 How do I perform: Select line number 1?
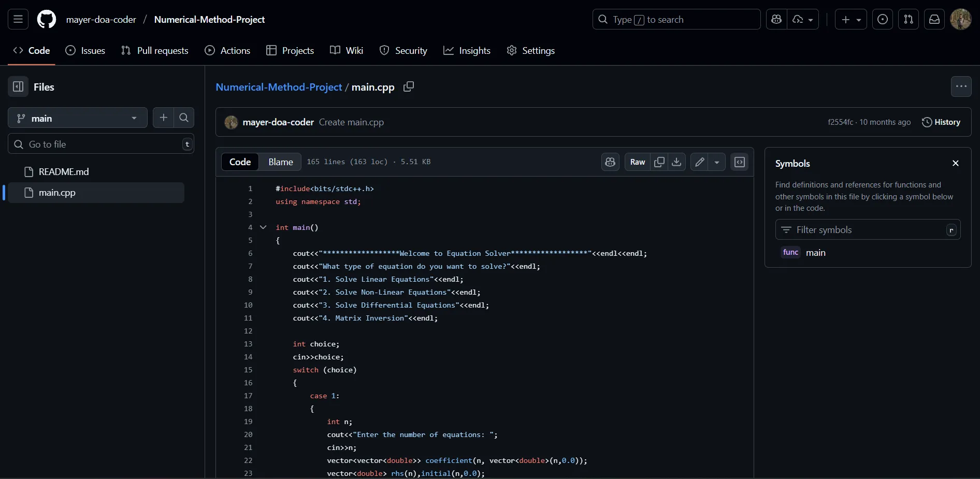(x=250, y=189)
